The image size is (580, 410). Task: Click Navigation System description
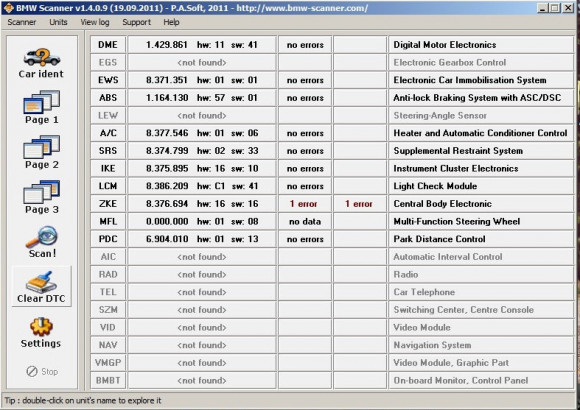click(x=432, y=345)
